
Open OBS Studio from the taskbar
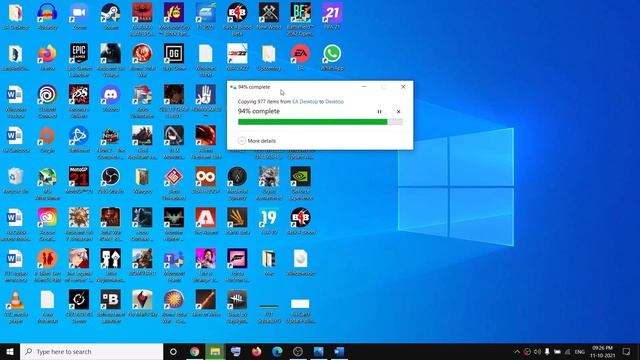[x=298, y=351]
